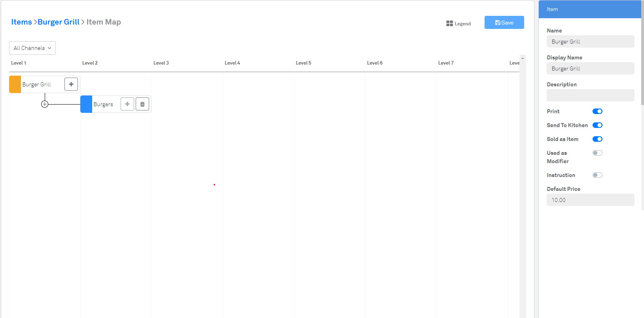Click the blue Burgers color block
The image size is (644, 318).
[86, 104]
